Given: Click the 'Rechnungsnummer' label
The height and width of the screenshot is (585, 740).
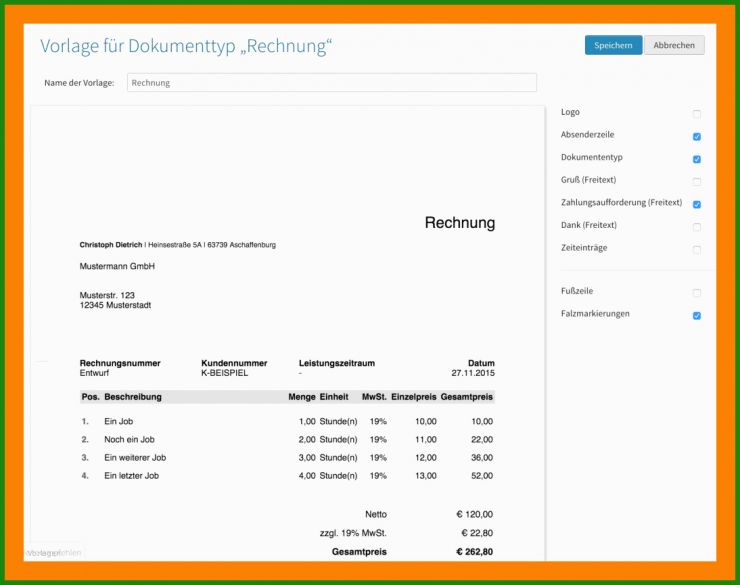Looking at the screenshot, I should (120, 363).
